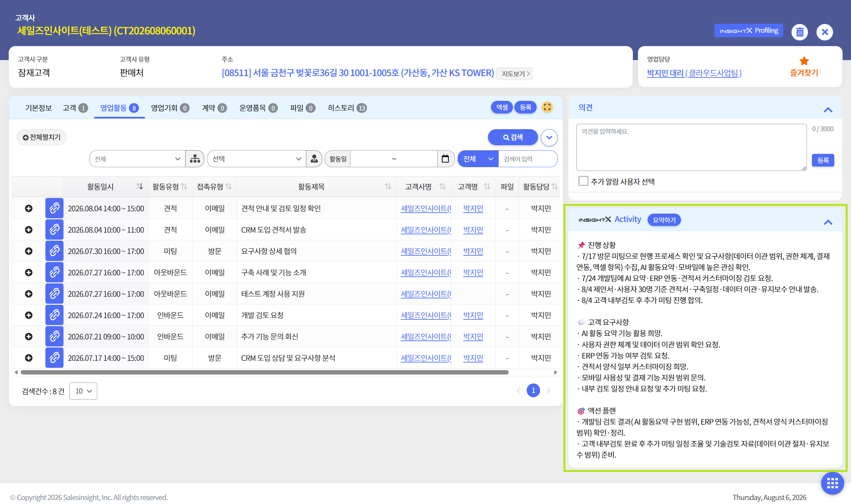The width and height of the screenshot is (851, 504).
Task: Click the 엑셀 export button
Action: 502,107
